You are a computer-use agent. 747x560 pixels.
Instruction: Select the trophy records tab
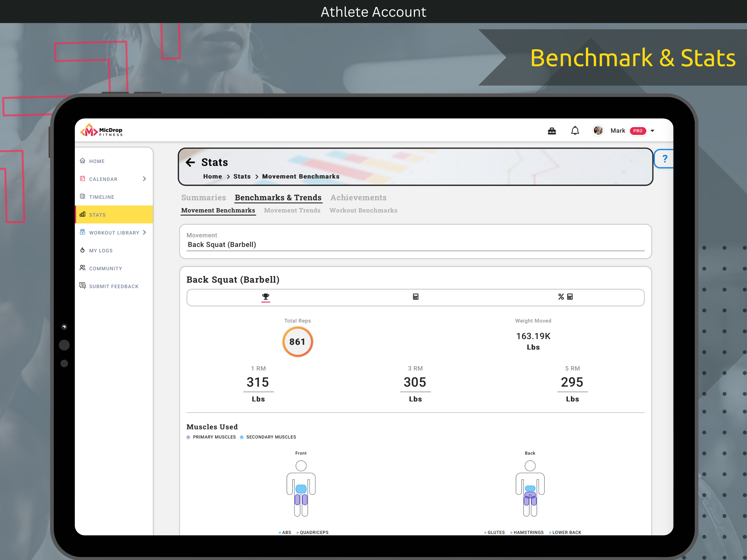[x=265, y=297]
